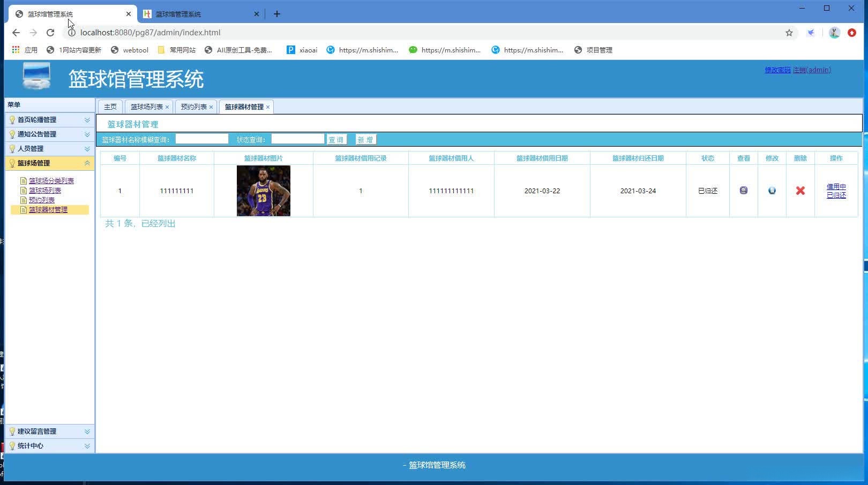Open the 常用网站 bookmark folder
Image resolution: width=868 pixels, height=485 pixels.
coord(177,50)
